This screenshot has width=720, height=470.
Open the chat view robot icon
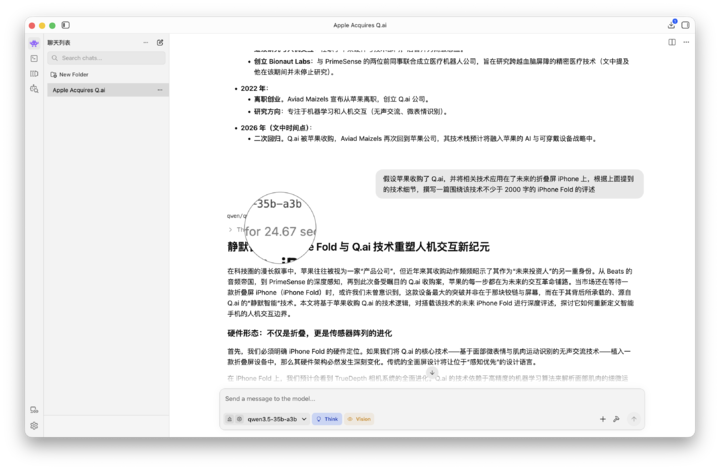pos(34,43)
